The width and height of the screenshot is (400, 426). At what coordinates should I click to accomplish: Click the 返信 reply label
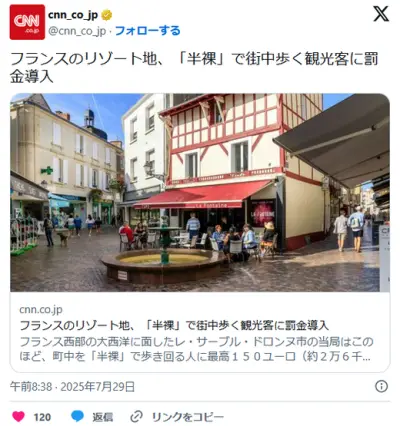(x=103, y=417)
